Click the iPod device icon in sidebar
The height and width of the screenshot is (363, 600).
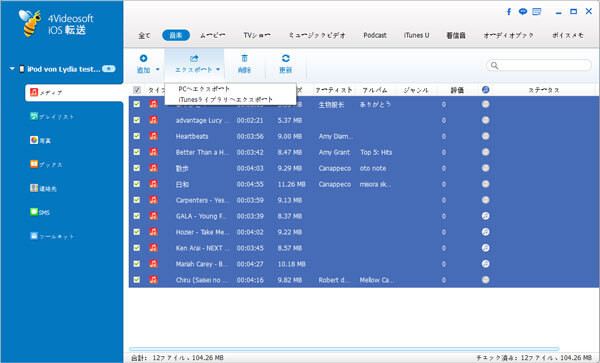(x=22, y=69)
